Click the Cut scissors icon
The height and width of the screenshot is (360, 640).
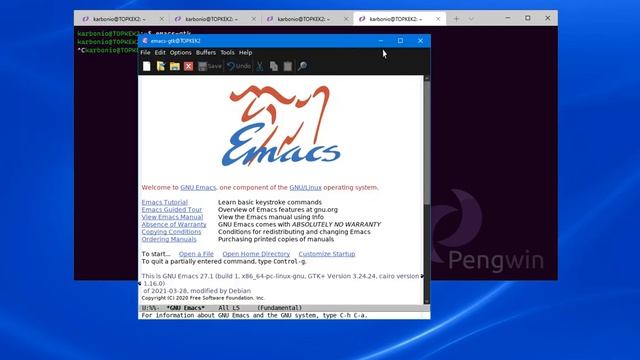coord(260,66)
